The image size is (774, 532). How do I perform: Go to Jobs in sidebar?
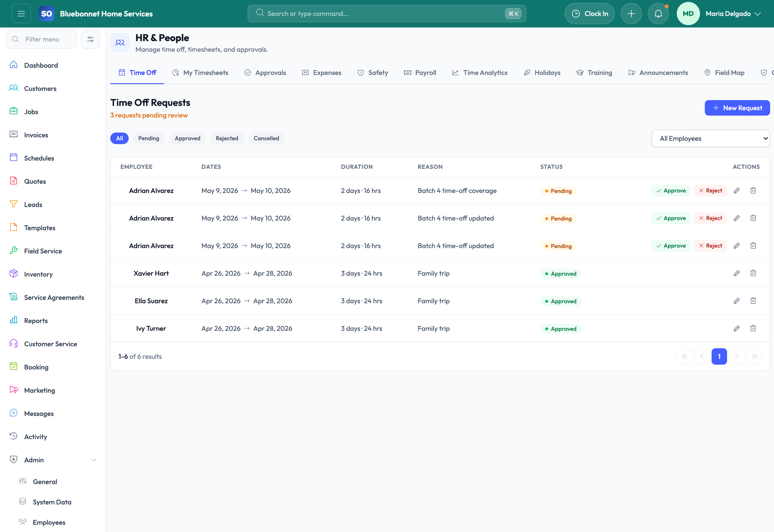[53, 112]
